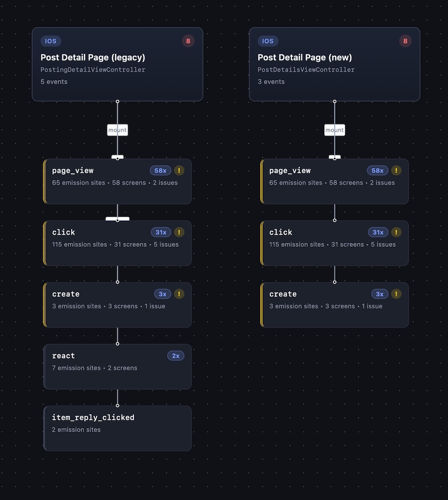Select click event node under new page
The image size is (448, 500).
(x=335, y=243)
